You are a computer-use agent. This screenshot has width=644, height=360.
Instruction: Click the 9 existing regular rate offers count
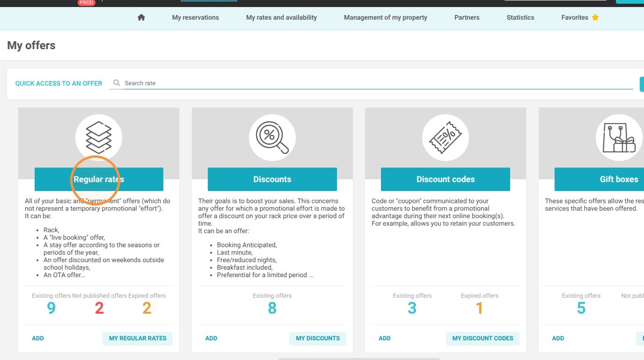tap(51, 308)
